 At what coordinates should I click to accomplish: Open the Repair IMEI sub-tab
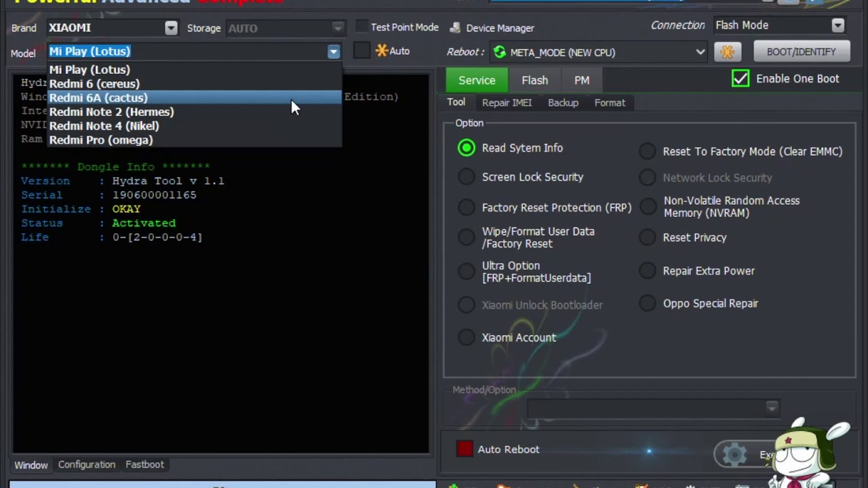point(507,103)
